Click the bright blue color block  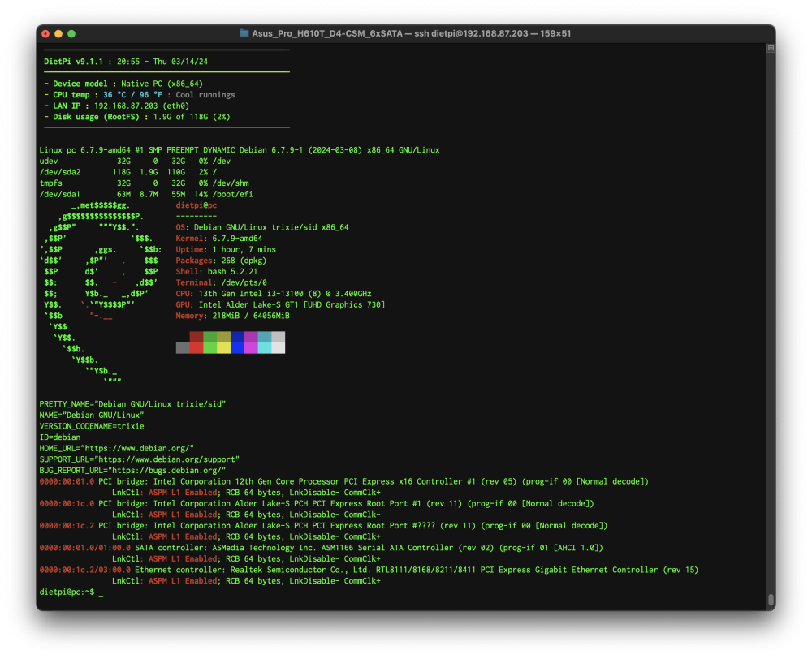[x=237, y=348]
